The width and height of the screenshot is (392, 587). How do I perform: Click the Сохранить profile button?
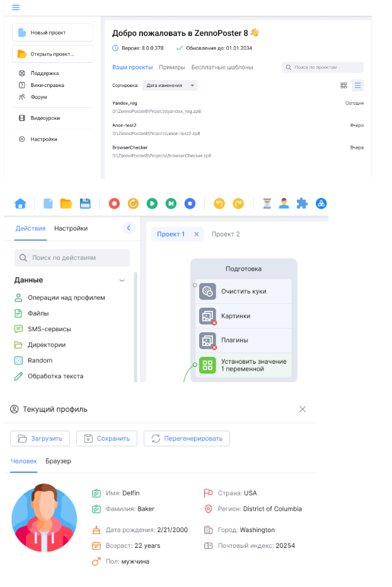(107, 438)
